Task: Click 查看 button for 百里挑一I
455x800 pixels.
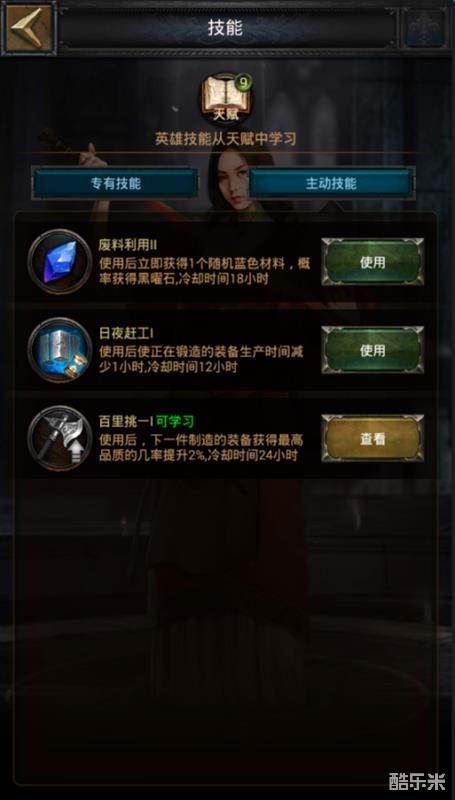Action: [x=372, y=438]
